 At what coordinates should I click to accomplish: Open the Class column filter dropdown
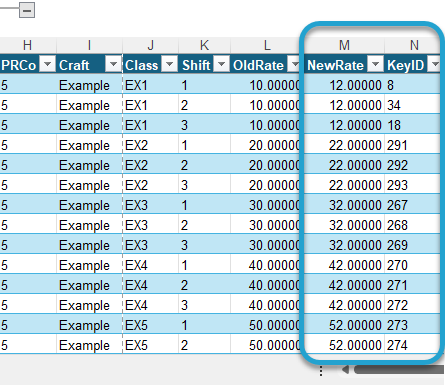(170, 64)
